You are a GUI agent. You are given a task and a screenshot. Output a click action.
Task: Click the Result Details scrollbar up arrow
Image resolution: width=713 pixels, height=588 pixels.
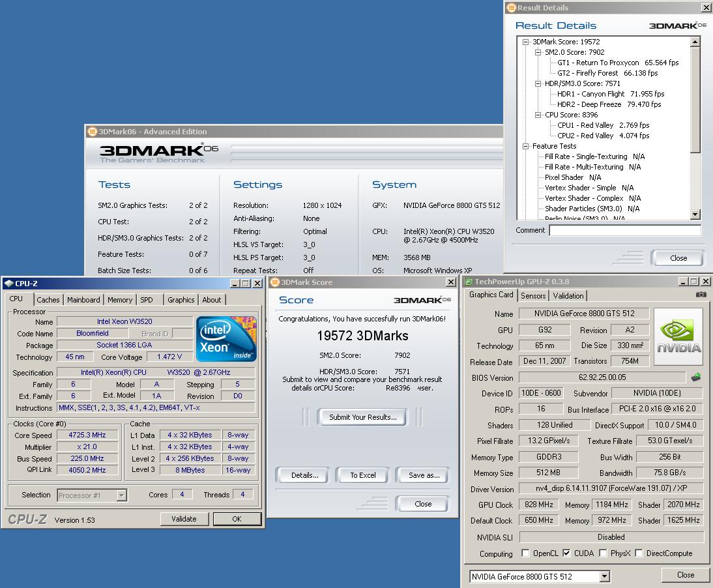(x=695, y=42)
